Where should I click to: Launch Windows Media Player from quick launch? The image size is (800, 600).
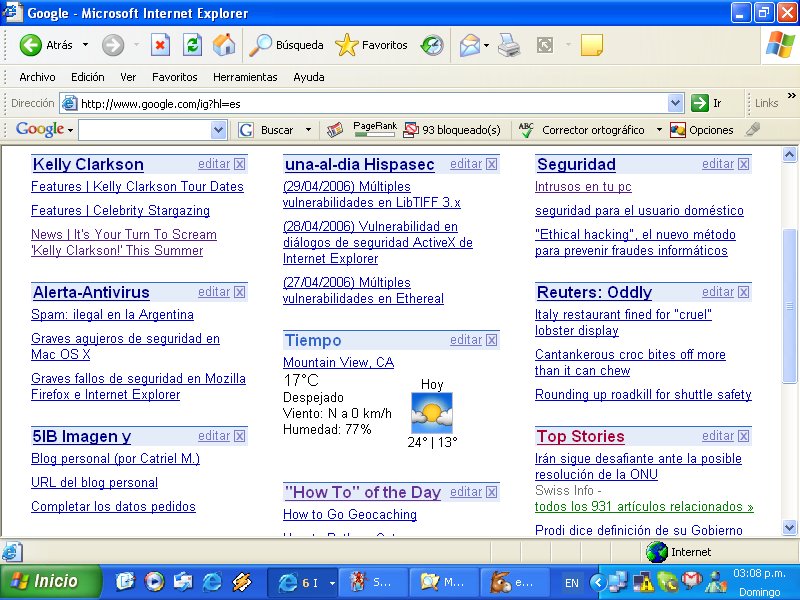pos(155,582)
